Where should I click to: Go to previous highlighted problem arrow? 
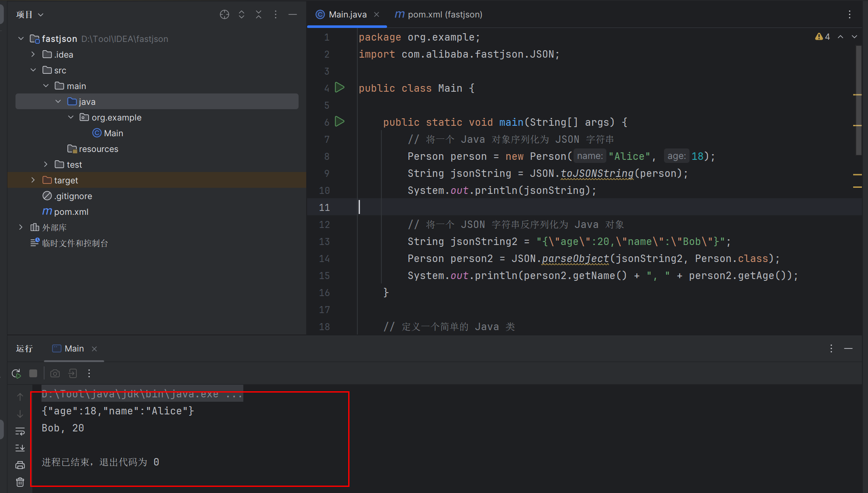coord(840,37)
